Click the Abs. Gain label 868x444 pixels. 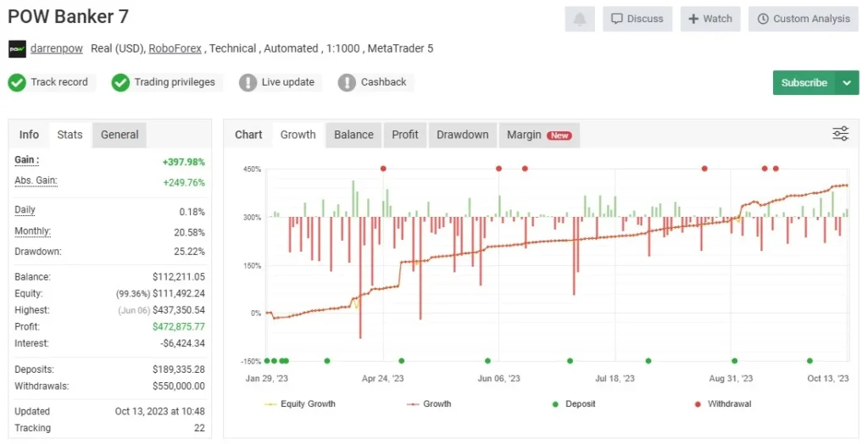point(36,180)
